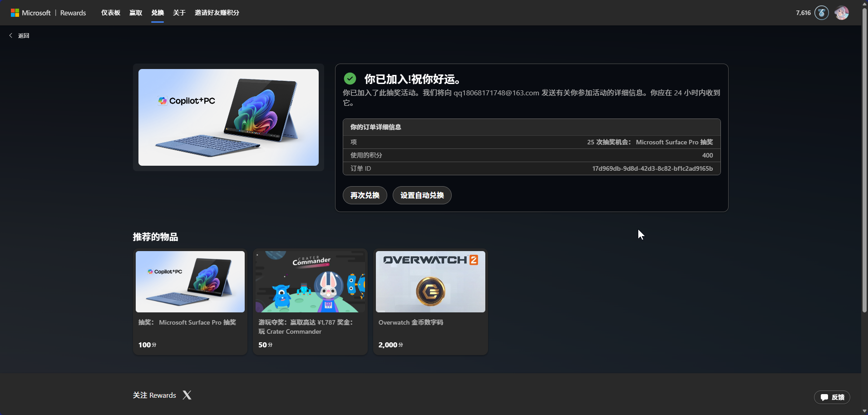
Task: Click the 你的订单详细信息 header
Action: point(375,127)
